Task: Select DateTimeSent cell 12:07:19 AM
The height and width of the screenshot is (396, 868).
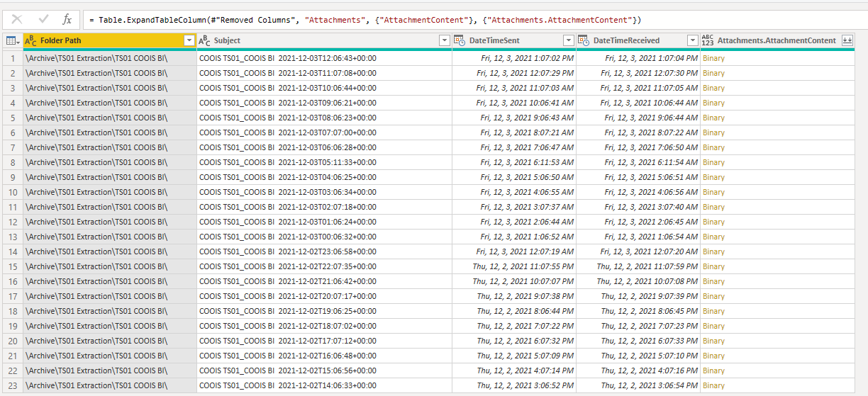Action: click(514, 252)
